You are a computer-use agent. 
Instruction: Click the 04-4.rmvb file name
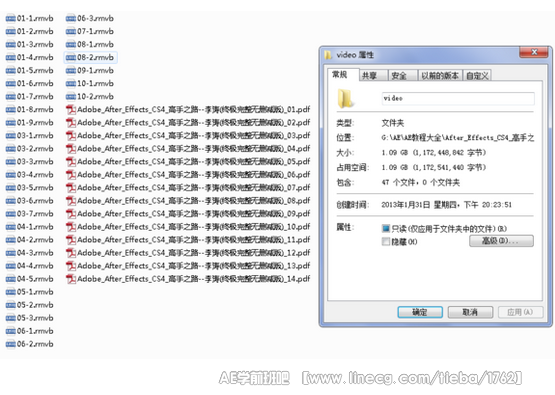pyautogui.click(x=35, y=266)
